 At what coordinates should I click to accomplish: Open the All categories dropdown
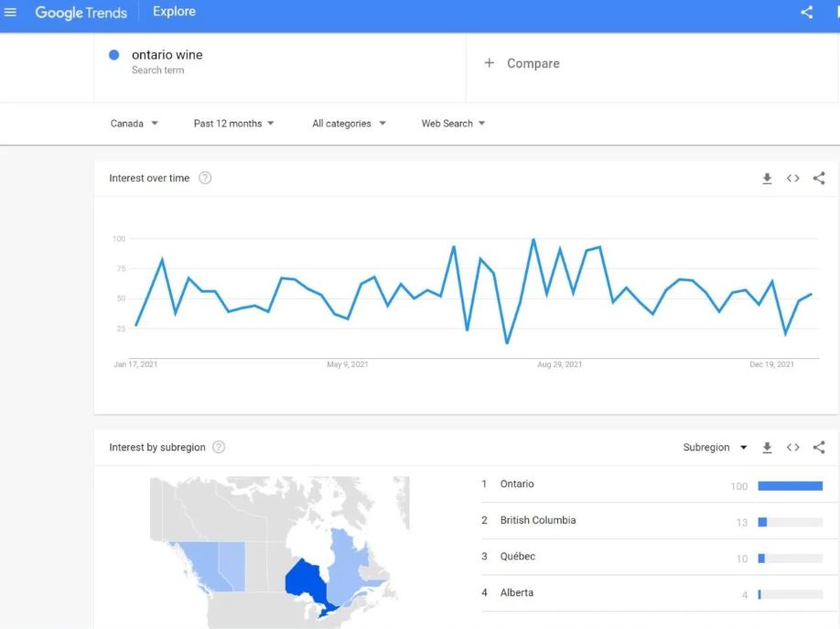pos(349,124)
